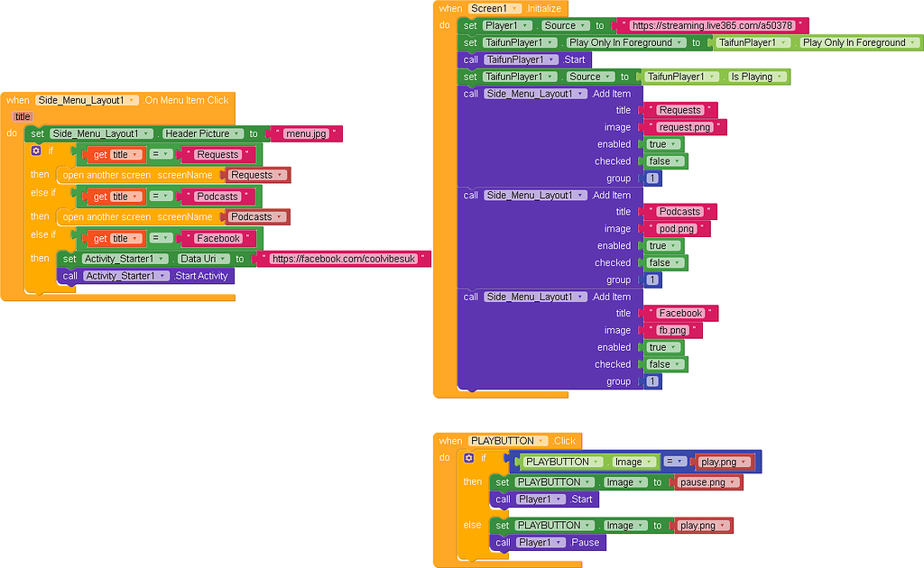Viewport: 924px width, 568px height.
Task: Open the mutator gear in the PLAYBUTTON if block
Action: pyautogui.click(x=468, y=458)
